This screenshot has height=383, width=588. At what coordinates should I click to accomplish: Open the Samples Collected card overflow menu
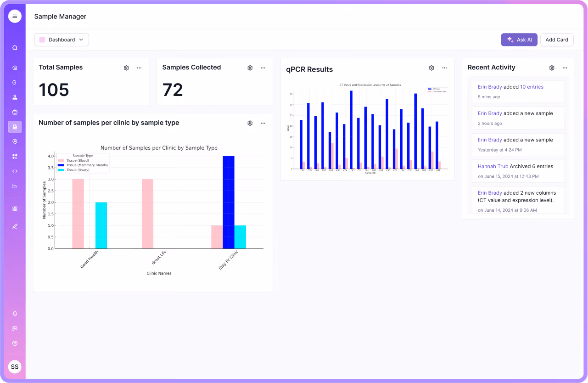pyautogui.click(x=263, y=68)
